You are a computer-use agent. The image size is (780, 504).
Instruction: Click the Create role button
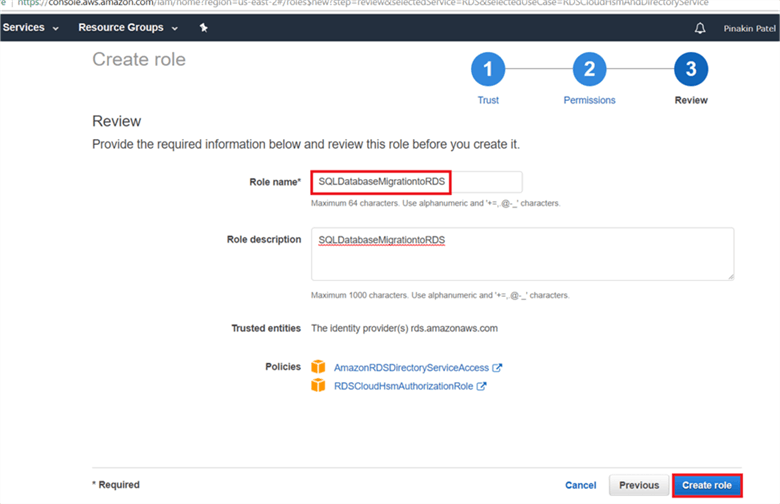click(707, 485)
